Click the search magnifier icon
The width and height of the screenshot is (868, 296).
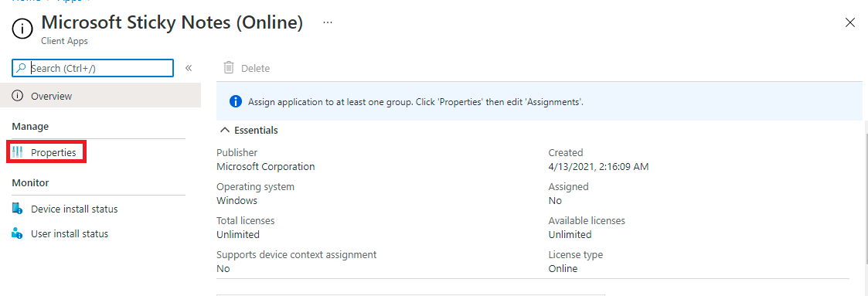coord(20,68)
